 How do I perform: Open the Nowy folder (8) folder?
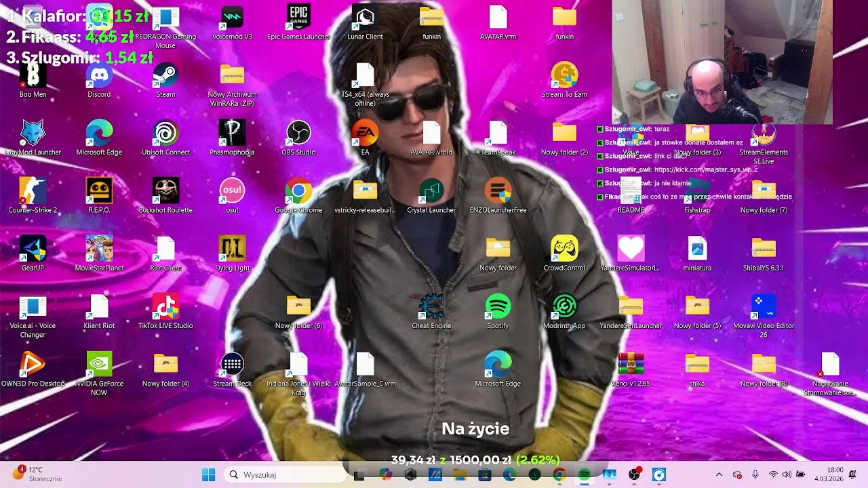(764, 369)
